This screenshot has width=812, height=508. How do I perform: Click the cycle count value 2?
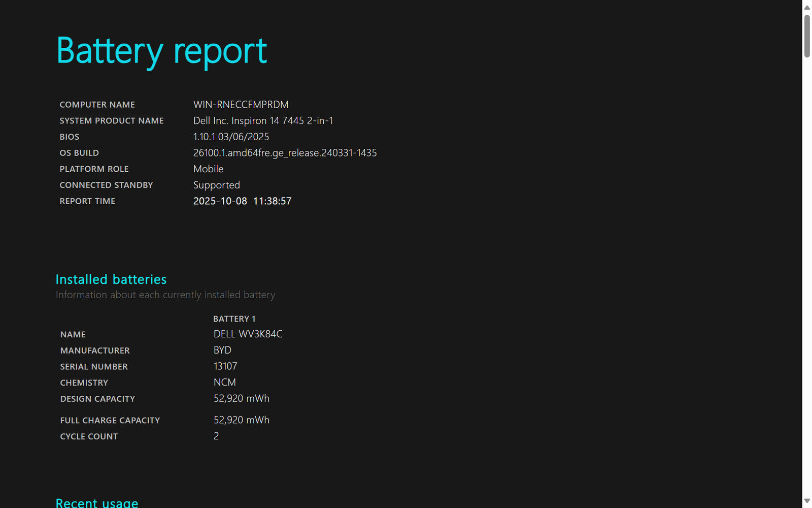click(216, 436)
